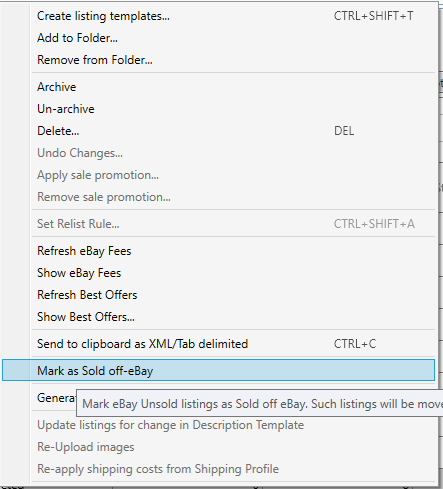Select Undo Changes menu entry

pos(218,153)
